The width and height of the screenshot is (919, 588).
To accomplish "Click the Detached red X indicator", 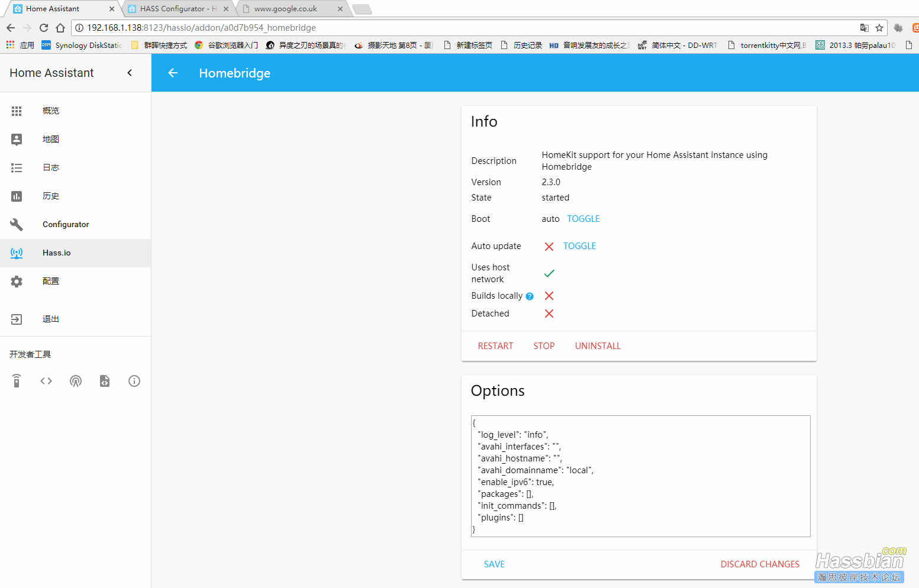I will coord(549,314).
